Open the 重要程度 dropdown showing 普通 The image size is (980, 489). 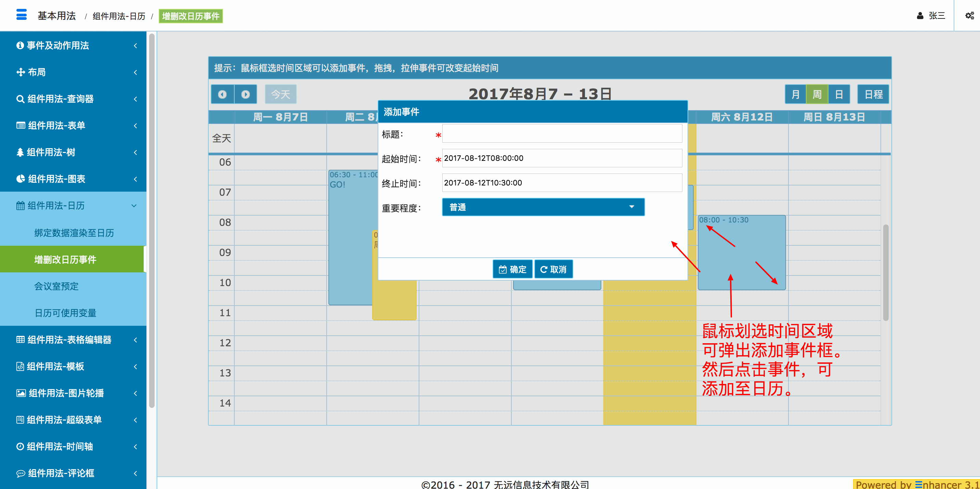[x=543, y=207]
